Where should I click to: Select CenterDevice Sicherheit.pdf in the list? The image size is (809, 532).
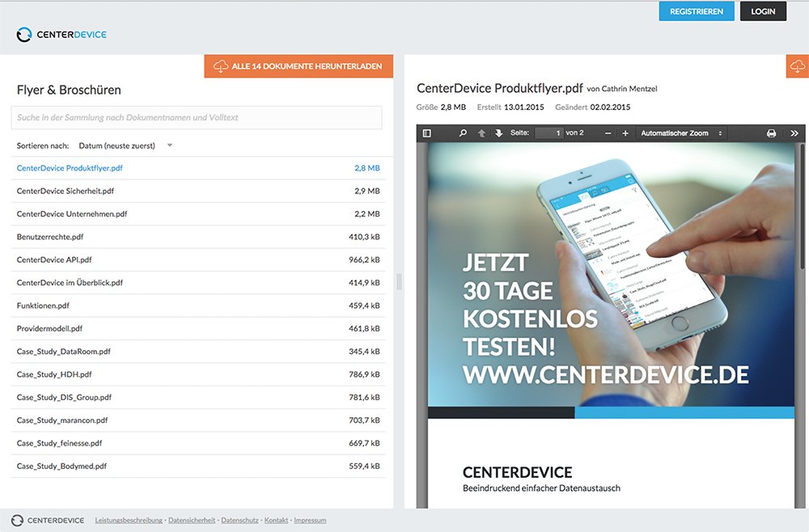(66, 192)
